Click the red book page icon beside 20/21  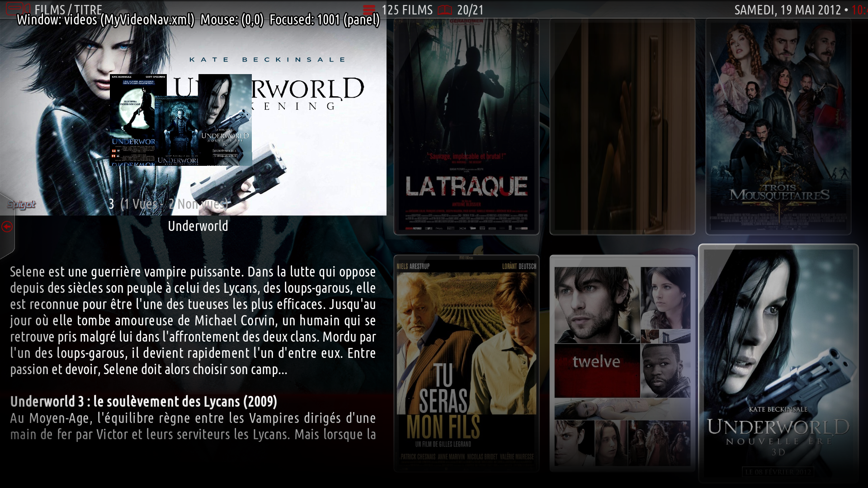[445, 10]
